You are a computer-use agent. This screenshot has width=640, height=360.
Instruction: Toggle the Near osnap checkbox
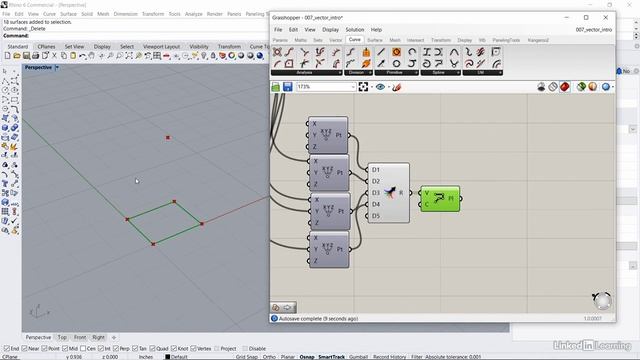coord(24,349)
